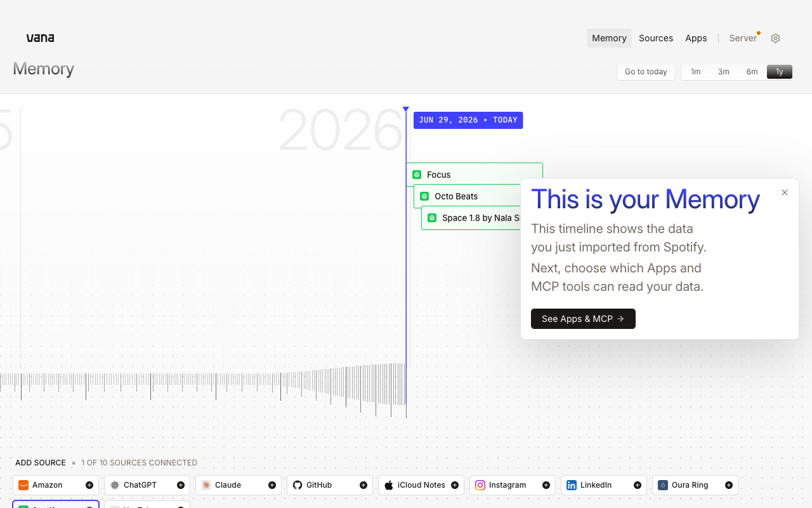Add the Amazon source with plus icon
Screen dimensions: 812x508
pyautogui.click(x=89, y=485)
